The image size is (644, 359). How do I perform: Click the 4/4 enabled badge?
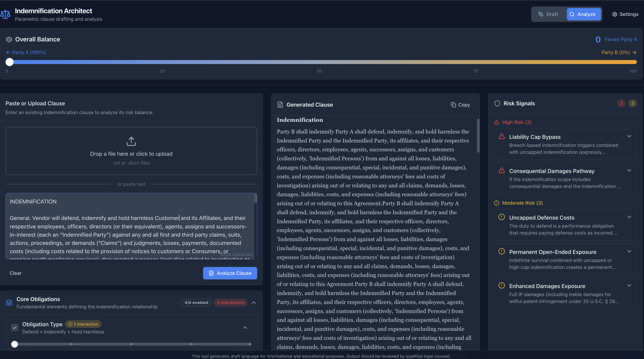(x=196, y=302)
